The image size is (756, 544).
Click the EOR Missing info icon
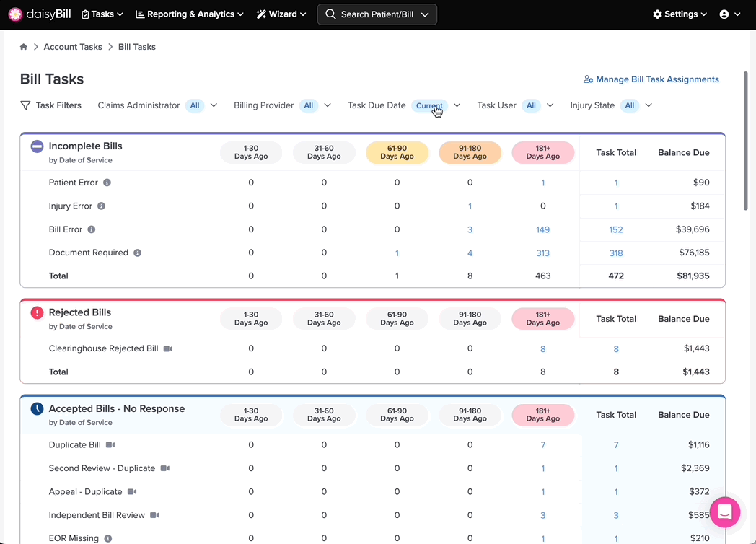click(108, 538)
